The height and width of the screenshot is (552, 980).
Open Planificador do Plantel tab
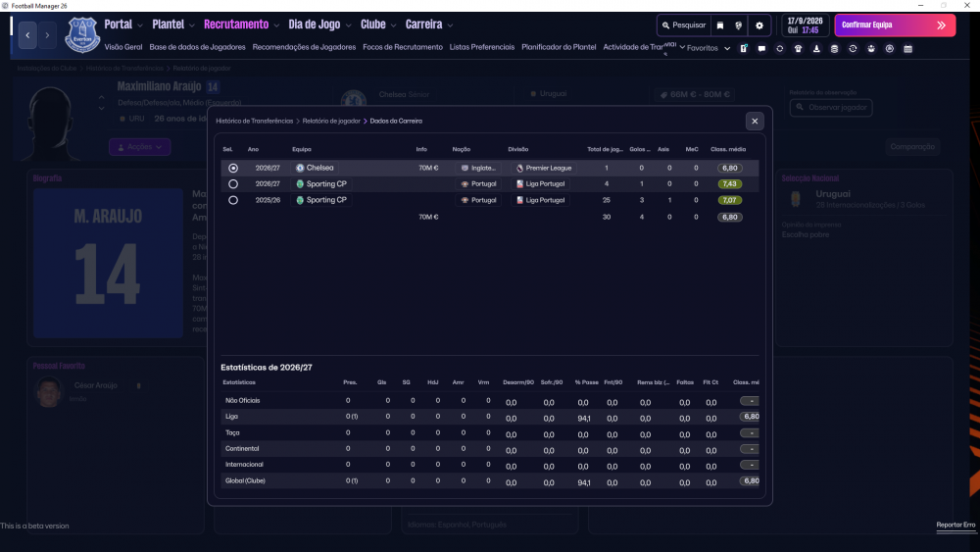(559, 47)
